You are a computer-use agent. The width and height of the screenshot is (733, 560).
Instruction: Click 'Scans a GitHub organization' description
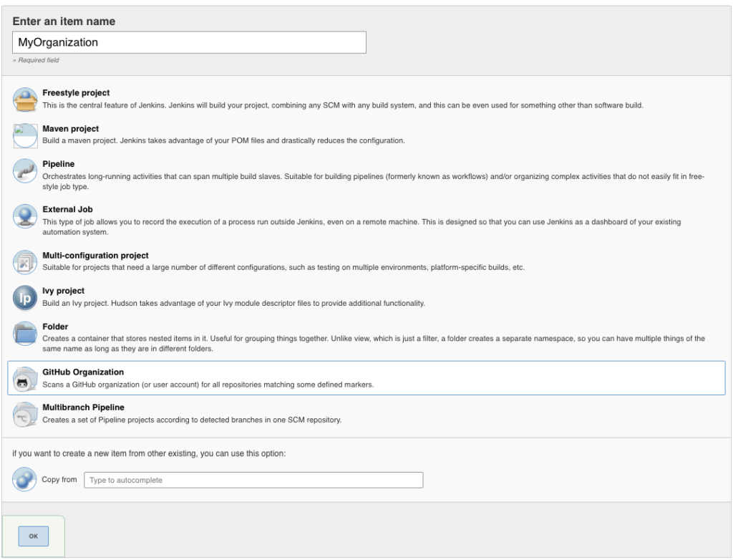click(x=208, y=385)
